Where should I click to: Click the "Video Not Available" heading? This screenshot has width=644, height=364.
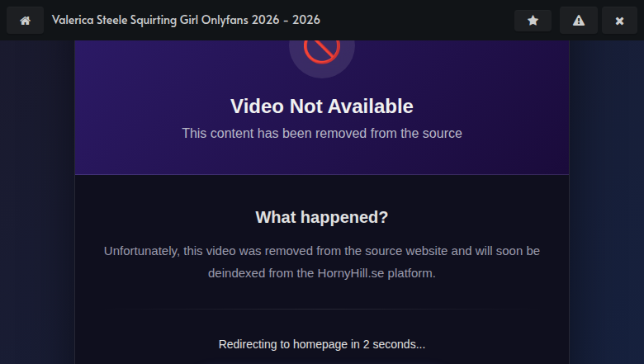tap(321, 106)
